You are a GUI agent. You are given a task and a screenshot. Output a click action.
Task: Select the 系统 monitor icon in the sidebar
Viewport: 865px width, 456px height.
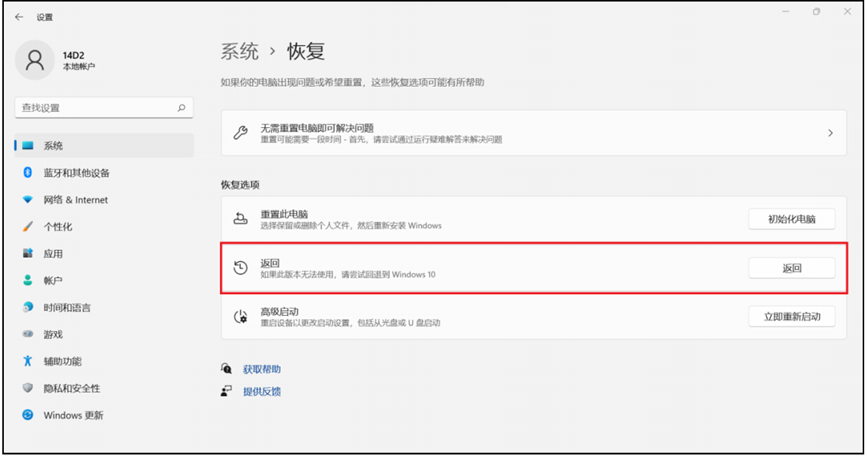coord(28,146)
